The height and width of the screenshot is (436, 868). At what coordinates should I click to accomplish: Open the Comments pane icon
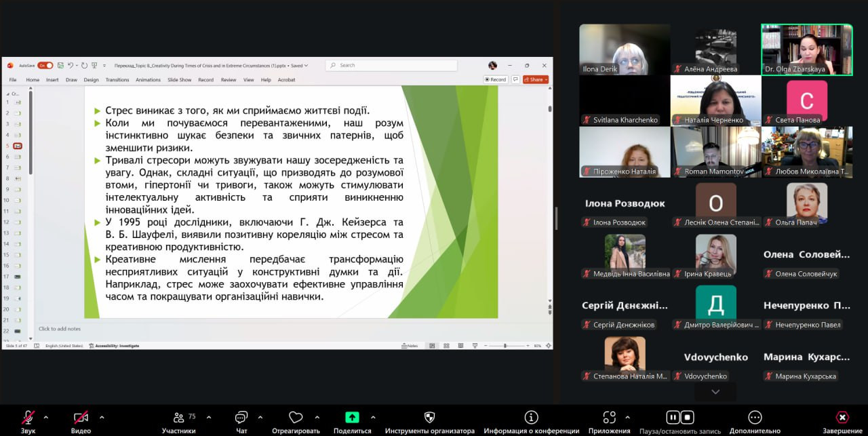(x=515, y=79)
